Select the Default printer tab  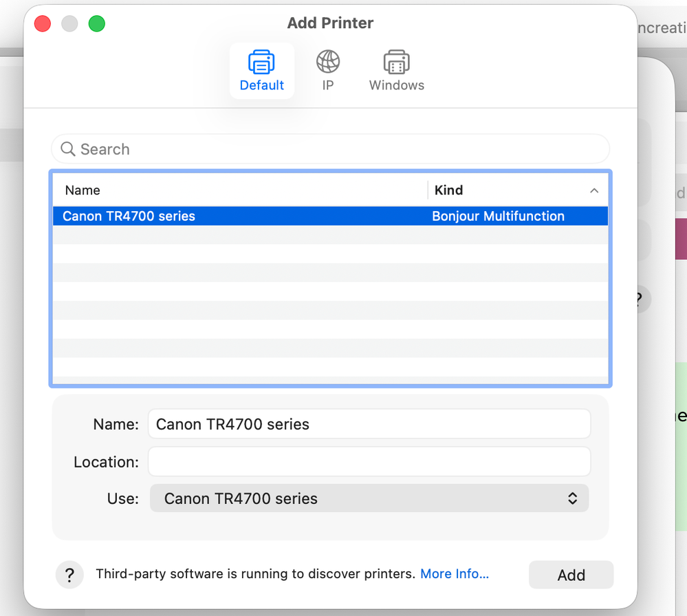[261, 71]
